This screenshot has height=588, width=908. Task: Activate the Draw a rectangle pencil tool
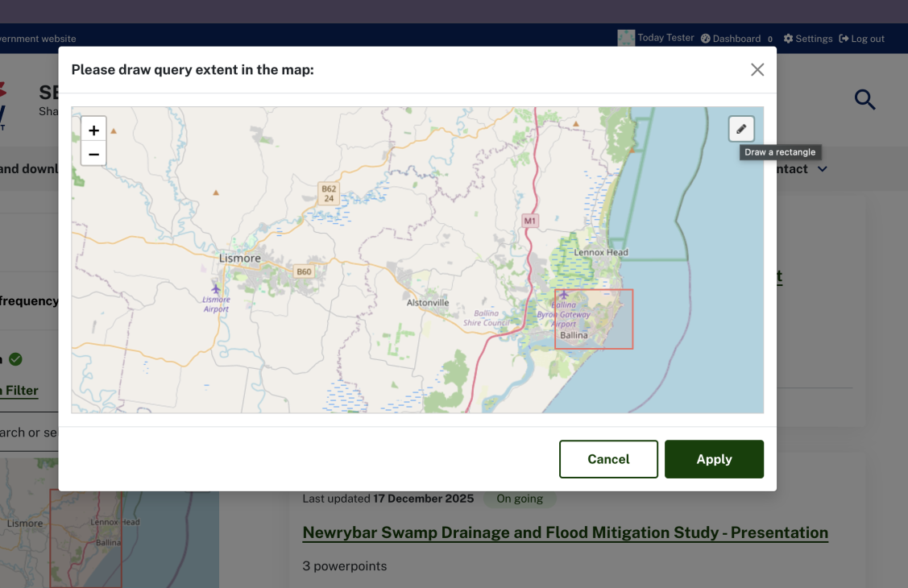(x=741, y=129)
